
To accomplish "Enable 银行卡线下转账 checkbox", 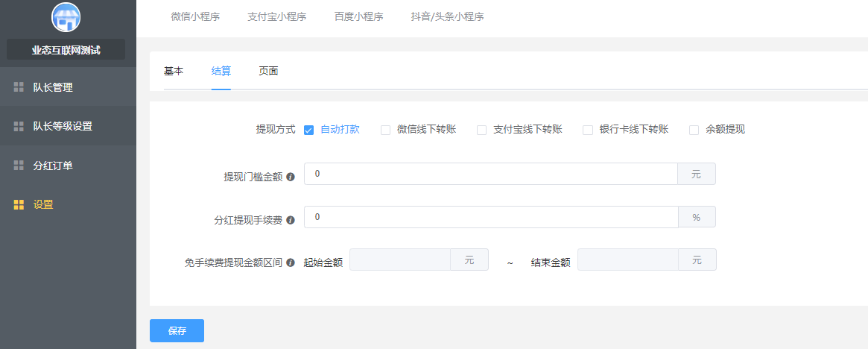I will pyautogui.click(x=588, y=131).
